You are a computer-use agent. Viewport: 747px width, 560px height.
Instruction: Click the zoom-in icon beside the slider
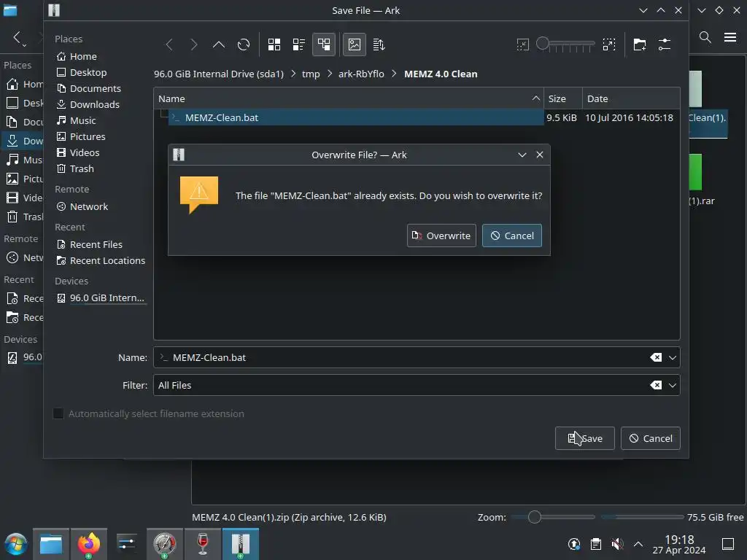609,44
